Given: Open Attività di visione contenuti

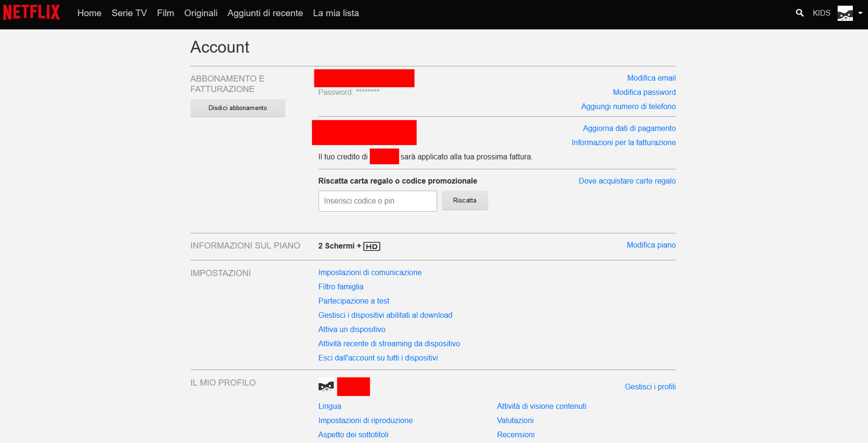Looking at the screenshot, I should pyautogui.click(x=541, y=406).
